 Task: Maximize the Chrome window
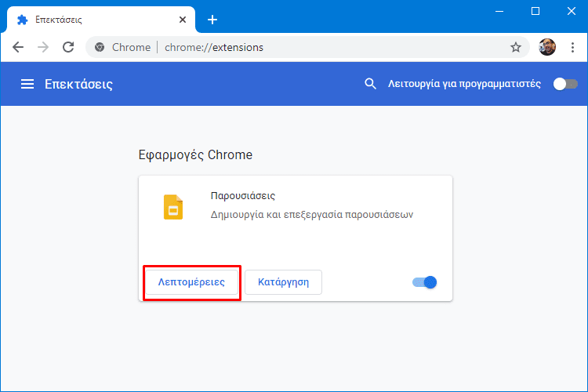point(535,11)
